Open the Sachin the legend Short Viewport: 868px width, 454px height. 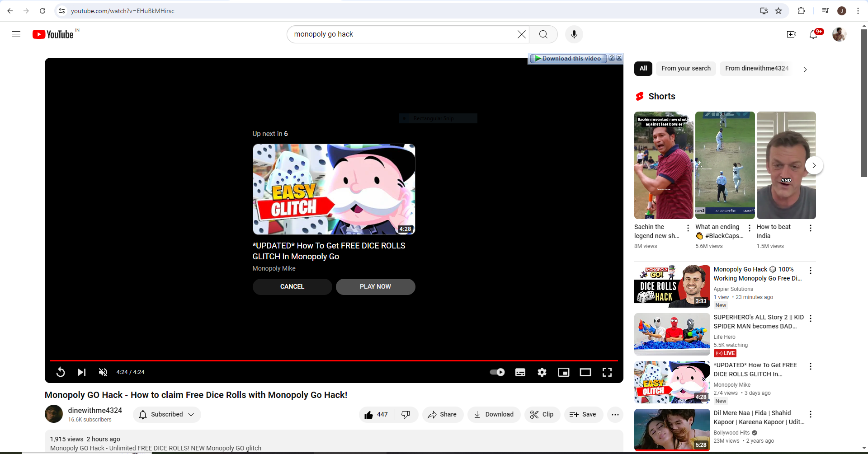pyautogui.click(x=664, y=165)
